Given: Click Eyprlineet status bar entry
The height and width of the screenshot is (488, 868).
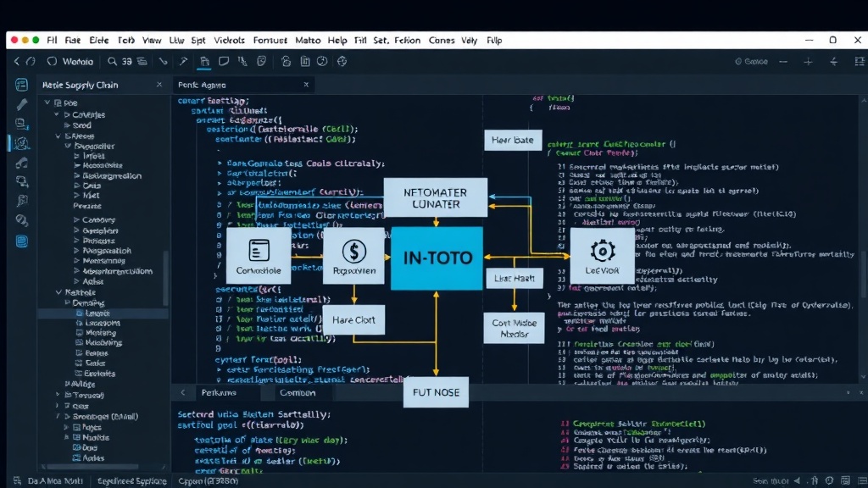Looking at the screenshot, I should (x=131, y=481).
